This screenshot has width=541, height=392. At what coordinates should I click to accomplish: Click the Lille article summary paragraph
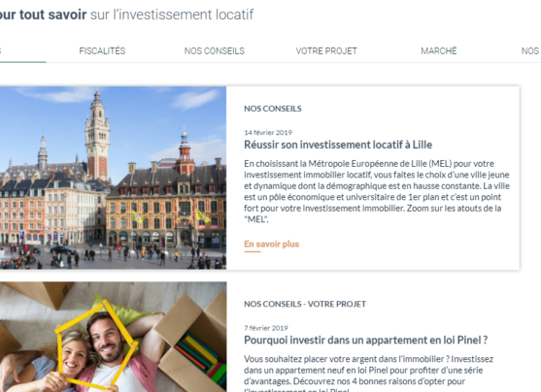[377, 191]
